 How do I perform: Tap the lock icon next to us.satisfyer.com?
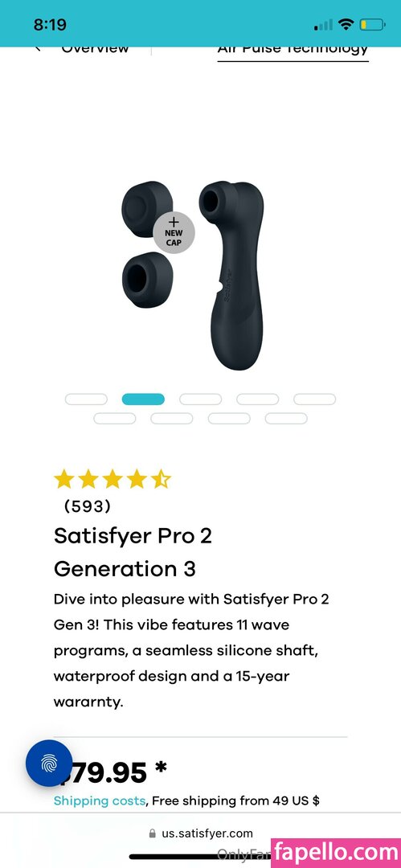click(153, 833)
